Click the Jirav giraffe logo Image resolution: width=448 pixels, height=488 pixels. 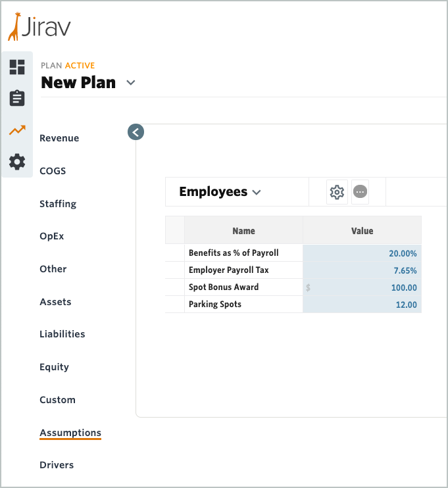click(x=39, y=26)
